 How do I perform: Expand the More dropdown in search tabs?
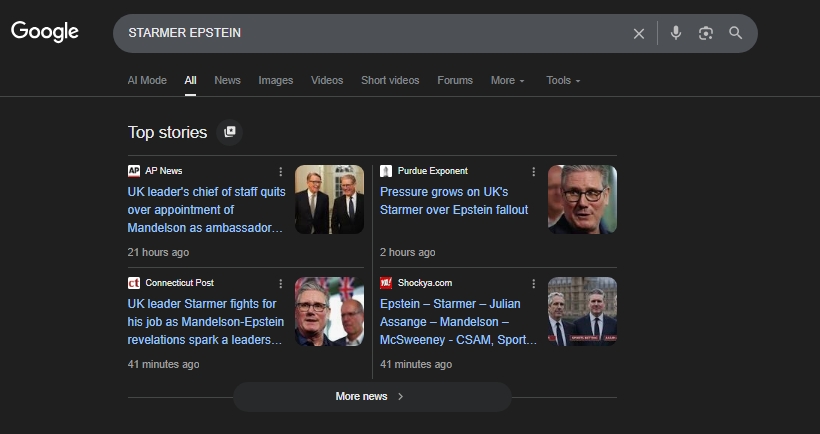(x=507, y=80)
